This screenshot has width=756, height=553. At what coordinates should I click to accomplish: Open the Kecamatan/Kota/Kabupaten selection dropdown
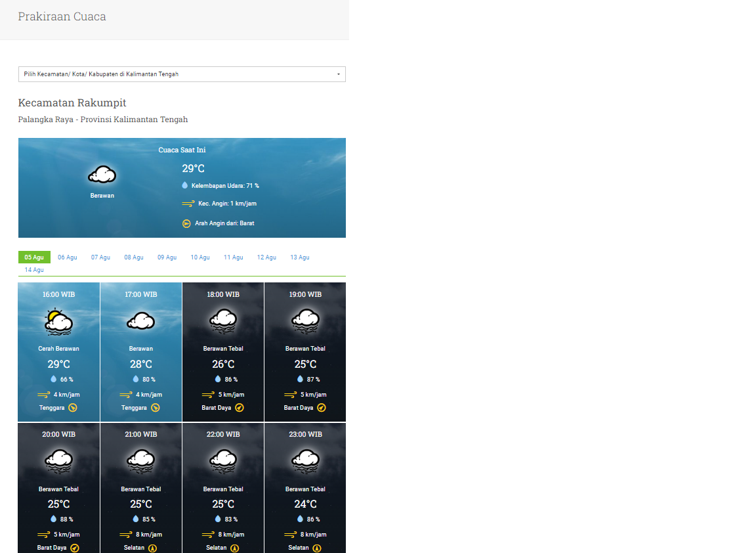tap(182, 74)
